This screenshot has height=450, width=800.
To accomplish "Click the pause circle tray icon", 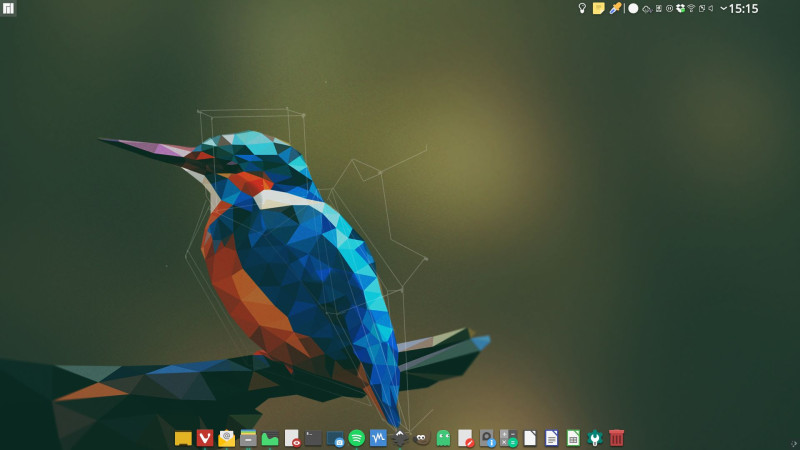I will [x=669, y=8].
